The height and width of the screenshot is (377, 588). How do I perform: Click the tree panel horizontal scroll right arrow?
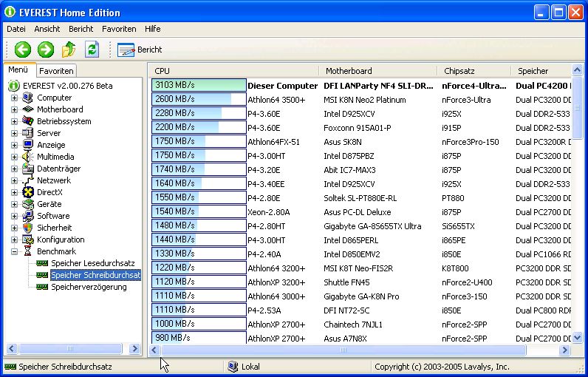click(134, 349)
